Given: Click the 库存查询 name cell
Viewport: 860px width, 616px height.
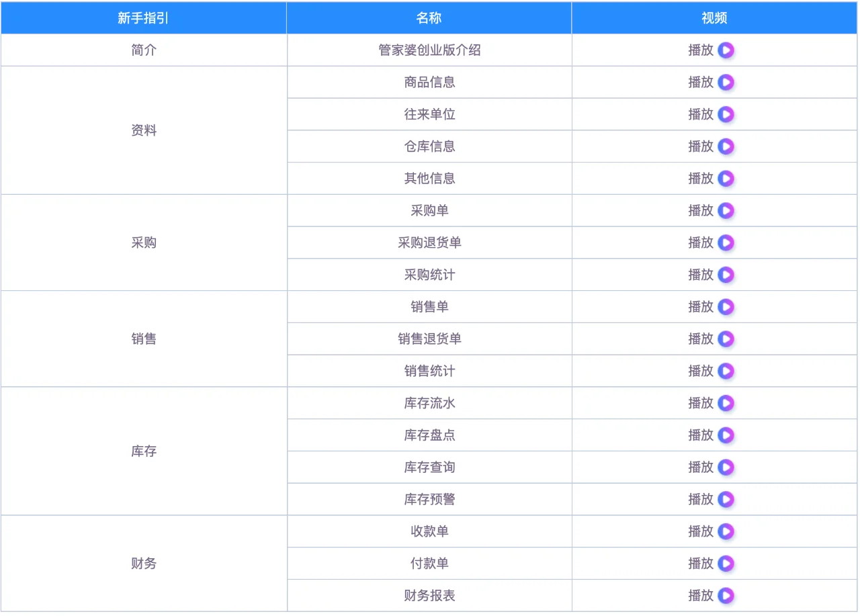Looking at the screenshot, I should click(x=429, y=467).
